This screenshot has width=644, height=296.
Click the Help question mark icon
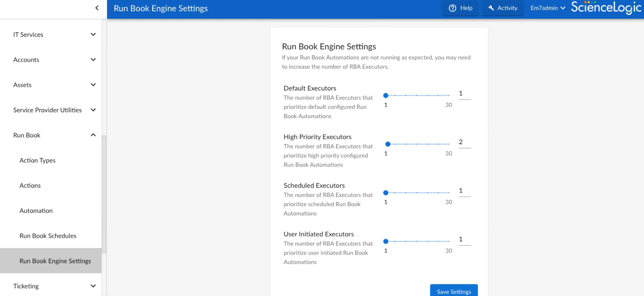pos(452,8)
